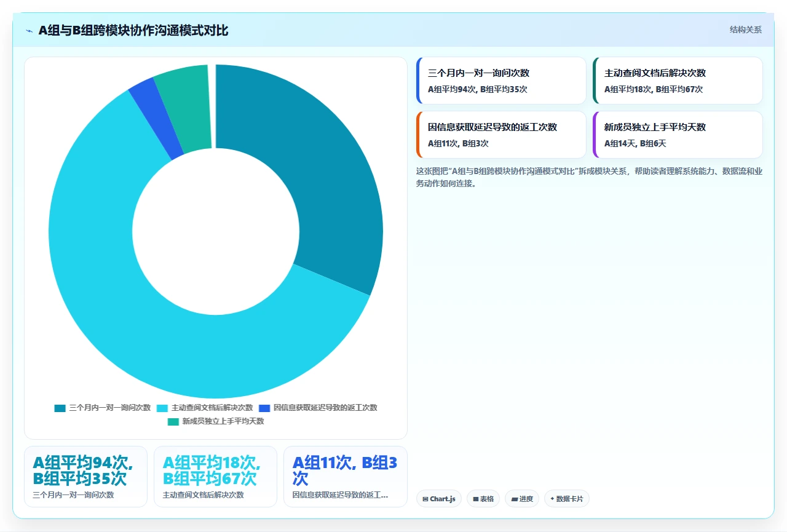The height and width of the screenshot is (532, 787).
Task: Click legend label 三个月内一对一询问次数
Action: (110, 408)
